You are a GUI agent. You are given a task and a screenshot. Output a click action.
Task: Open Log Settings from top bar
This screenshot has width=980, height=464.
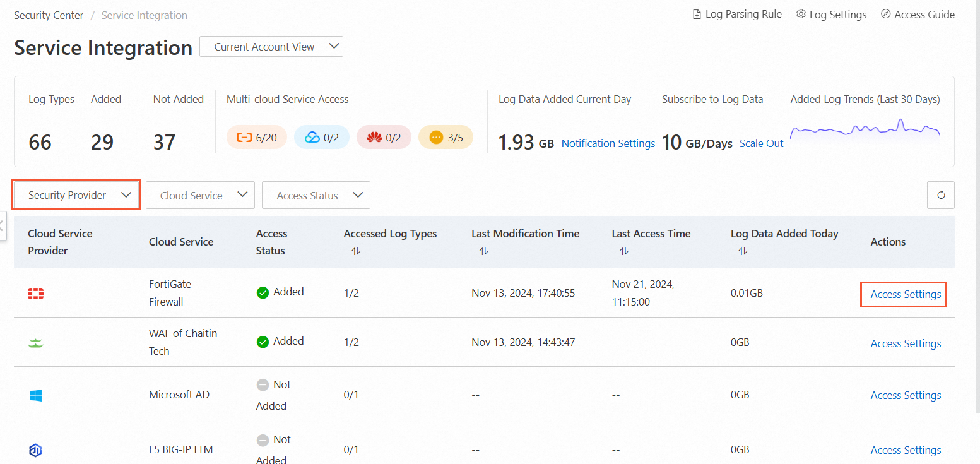pos(831,15)
